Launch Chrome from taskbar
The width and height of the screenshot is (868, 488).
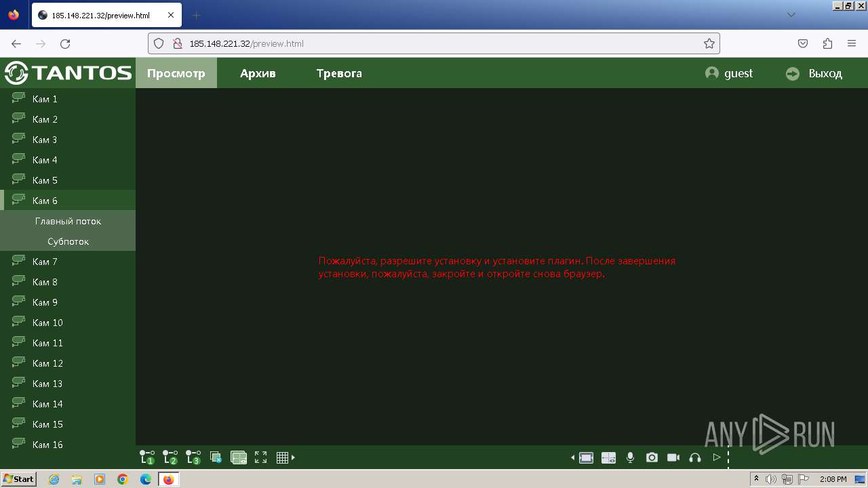click(x=123, y=479)
